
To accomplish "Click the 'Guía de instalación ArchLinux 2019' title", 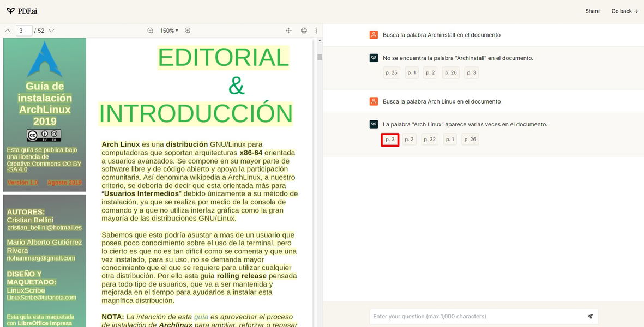I will [x=45, y=104].
